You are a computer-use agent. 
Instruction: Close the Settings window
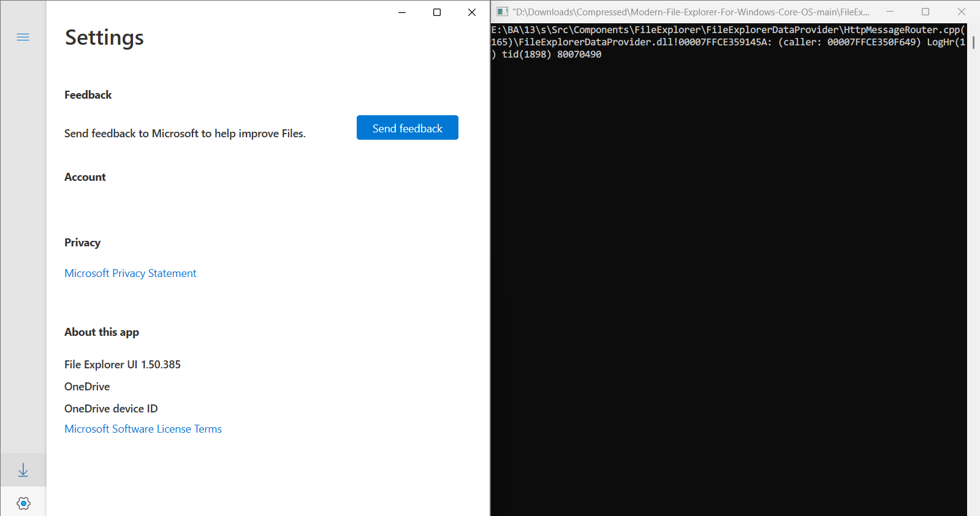pos(472,12)
